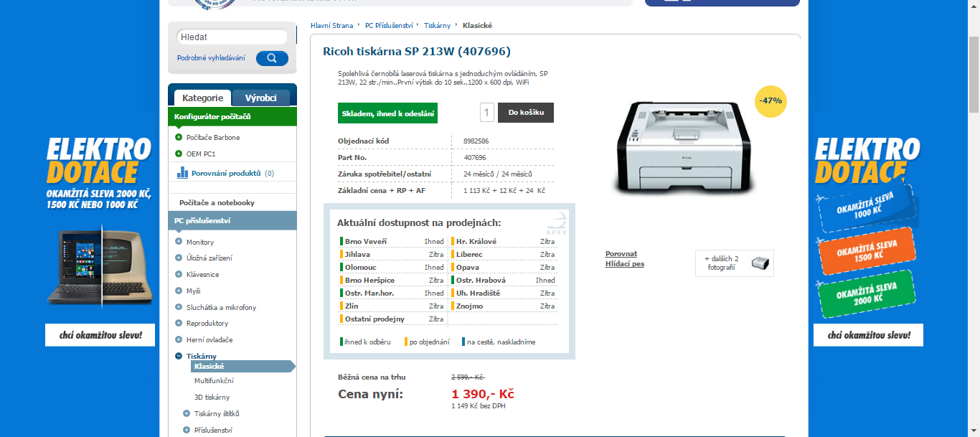Switch to the Kategorie tab
980x437 pixels.
pyautogui.click(x=202, y=98)
